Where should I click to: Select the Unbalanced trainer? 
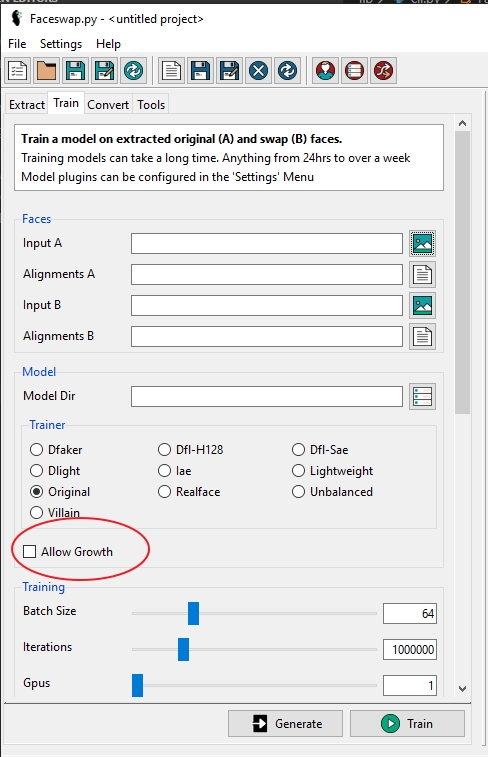click(333, 491)
